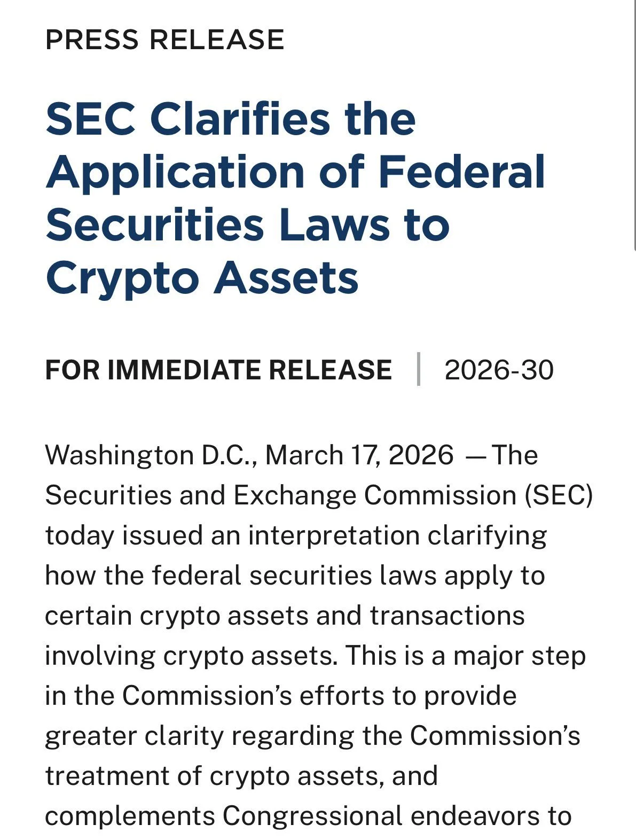Click headline line "Securities Laws to"
Screen dimensions: 636x840
[x=248, y=225]
